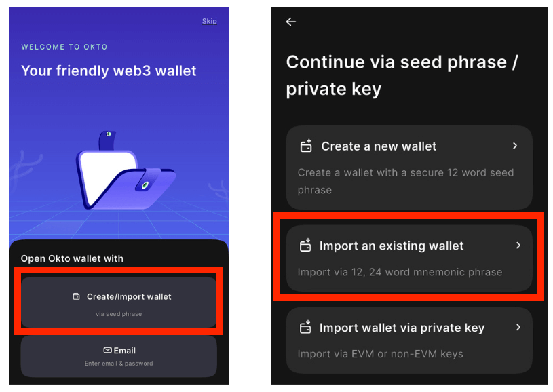
Task: Select Import an existing wallet option
Action: (x=409, y=258)
